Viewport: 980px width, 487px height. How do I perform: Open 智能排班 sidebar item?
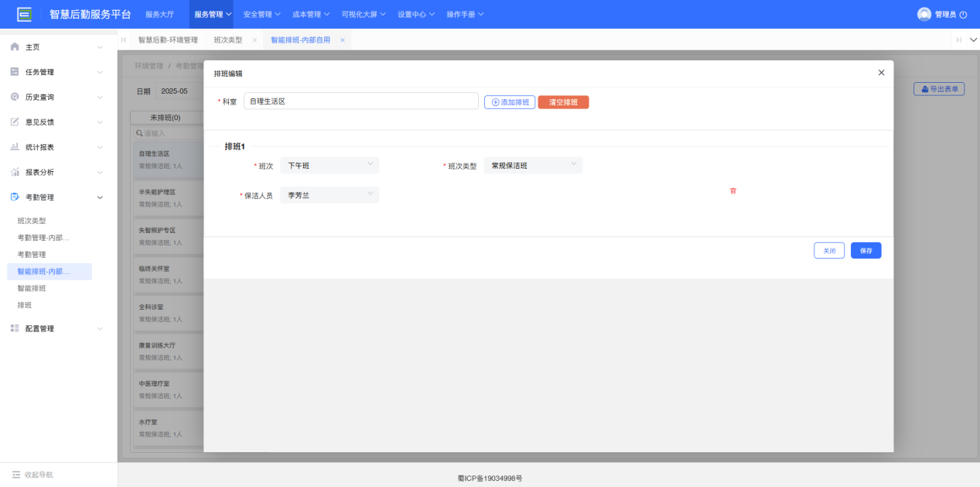point(32,288)
